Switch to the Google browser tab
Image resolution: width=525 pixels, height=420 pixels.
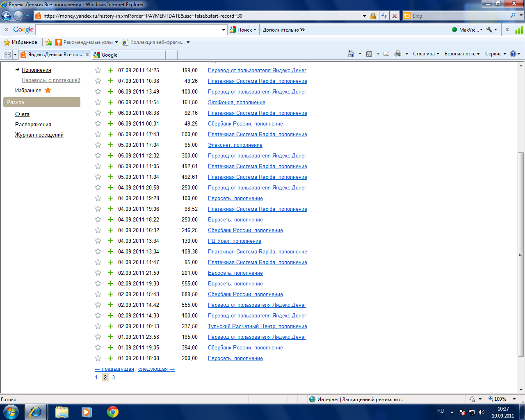[x=129, y=55]
